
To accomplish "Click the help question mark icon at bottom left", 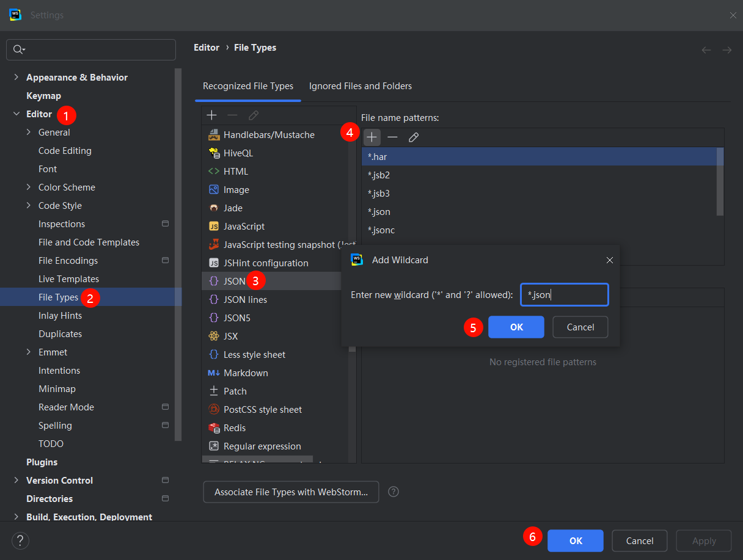I will [x=20, y=540].
